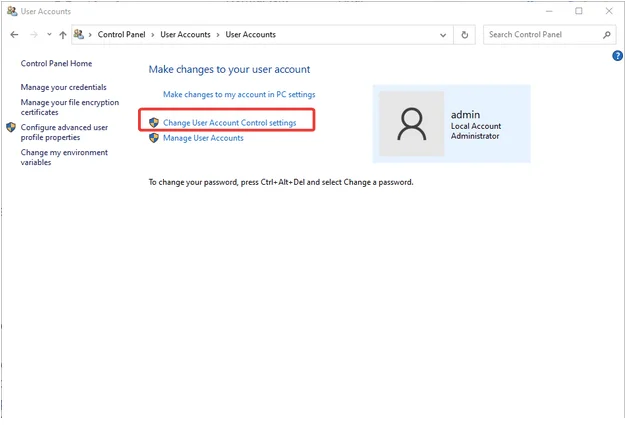Open Manage User Accounts link
625x425 pixels.
click(203, 138)
